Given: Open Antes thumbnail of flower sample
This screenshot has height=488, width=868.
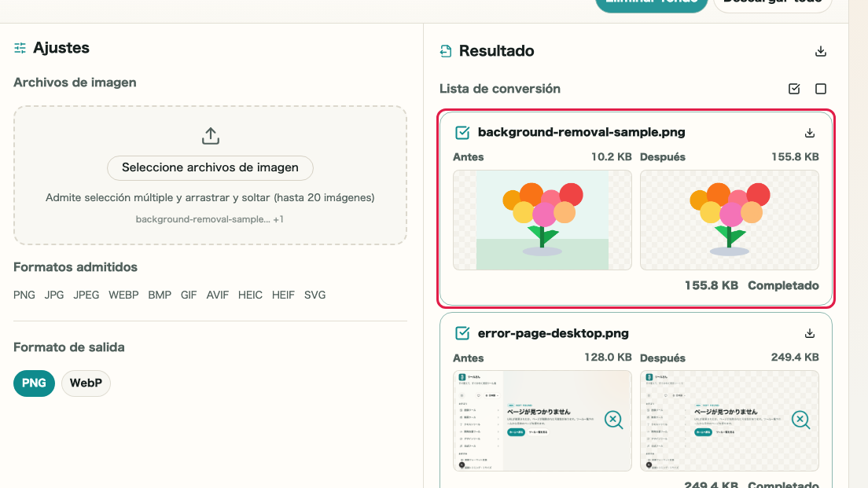Looking at the screenshot, I should 542,220.
